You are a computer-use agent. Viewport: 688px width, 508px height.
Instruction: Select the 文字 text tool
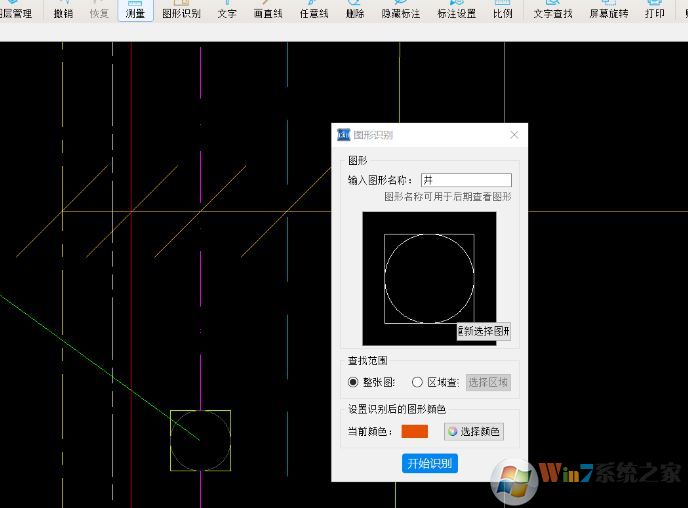[x=227, y=13]
